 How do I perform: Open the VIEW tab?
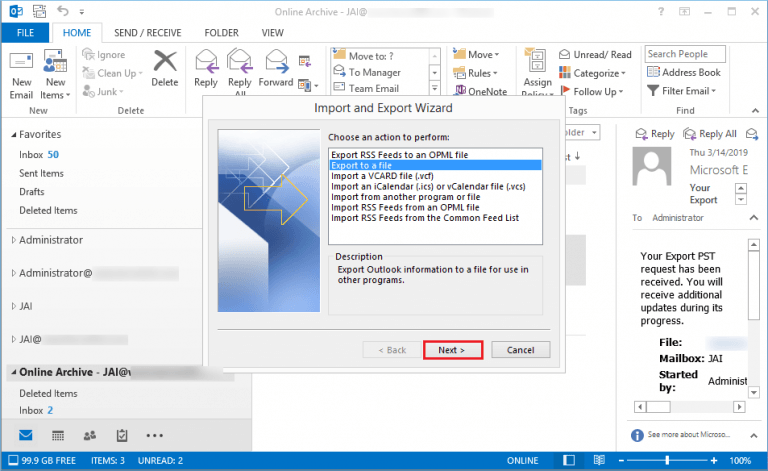(272, 33)
